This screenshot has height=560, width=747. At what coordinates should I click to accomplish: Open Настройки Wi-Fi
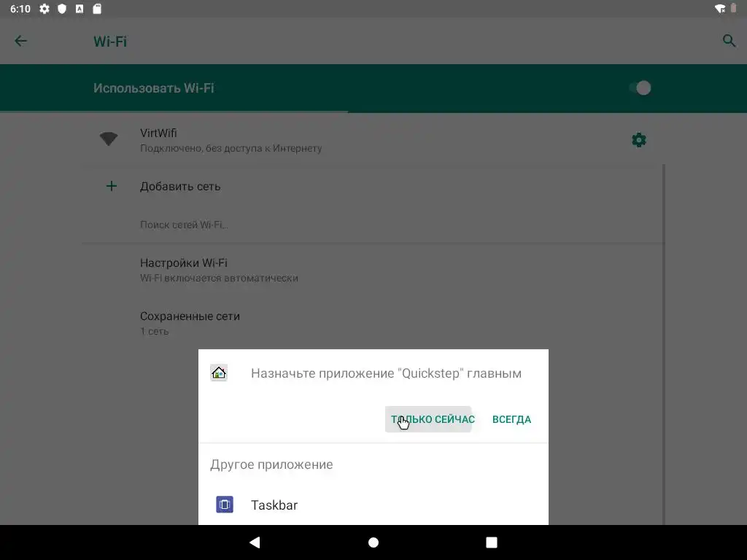point(373,270)
